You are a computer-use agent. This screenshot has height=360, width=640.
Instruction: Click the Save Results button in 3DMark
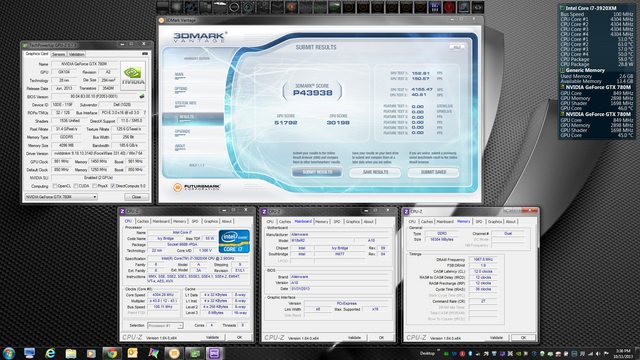(376, 172)
